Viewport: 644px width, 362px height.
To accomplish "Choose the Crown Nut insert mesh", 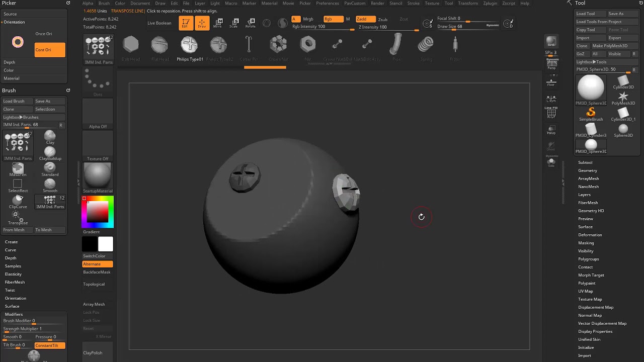I will click(278, 48).
